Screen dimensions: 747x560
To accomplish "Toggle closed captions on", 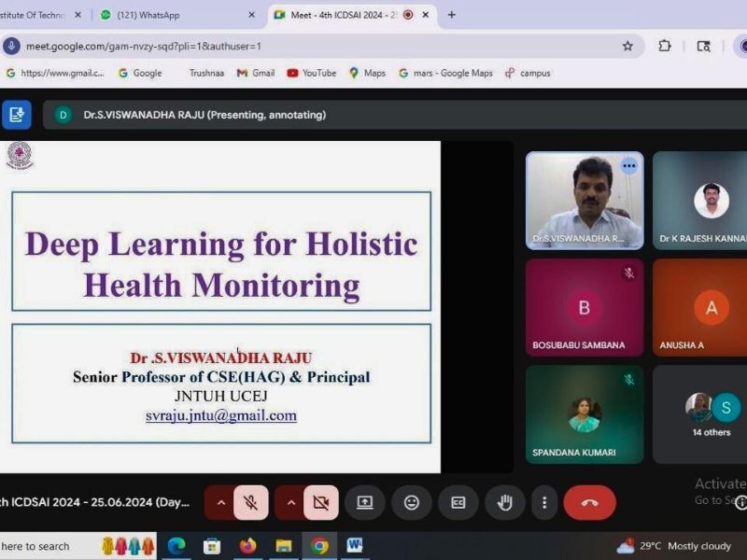I will click(x=458, y=503).
